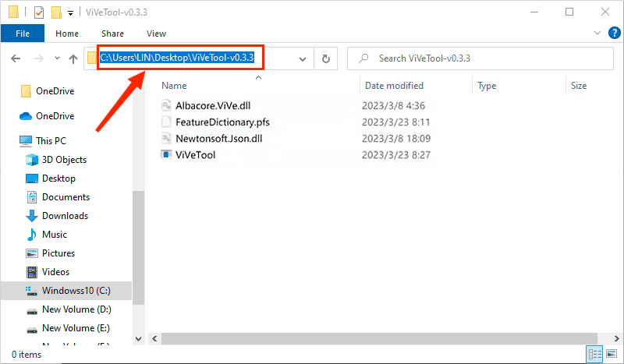The width and height of the screenshot is (624, 364).
Task: Go up one folder level
Action: coord(73,59)
